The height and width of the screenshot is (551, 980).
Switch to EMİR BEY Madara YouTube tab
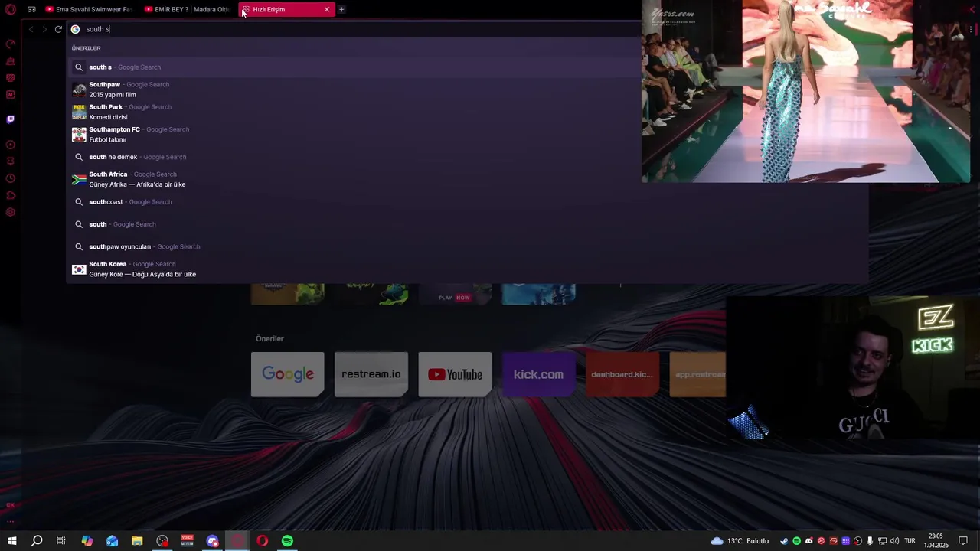(x=188, y=9)
